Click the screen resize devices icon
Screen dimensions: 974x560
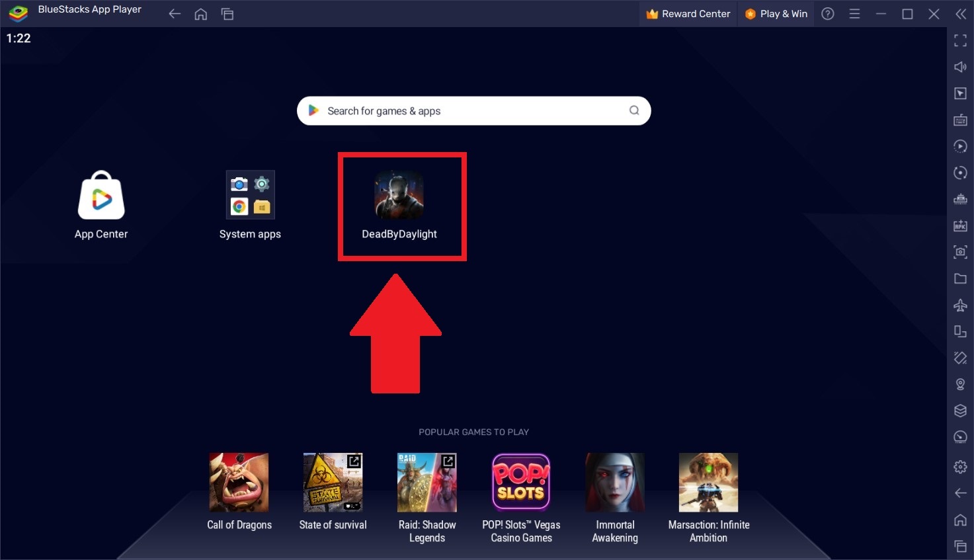pyautogui.click(x=961, y=331)
